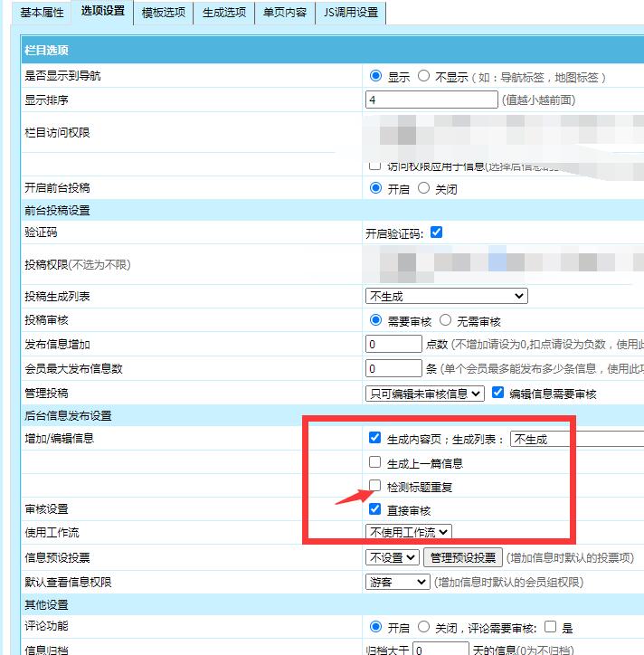Viewport: 644px width, 655px height.
Task: Expand the 管理投稿 只可编辑未审核信息 dropdown
Action: click(x=424, y=394)
